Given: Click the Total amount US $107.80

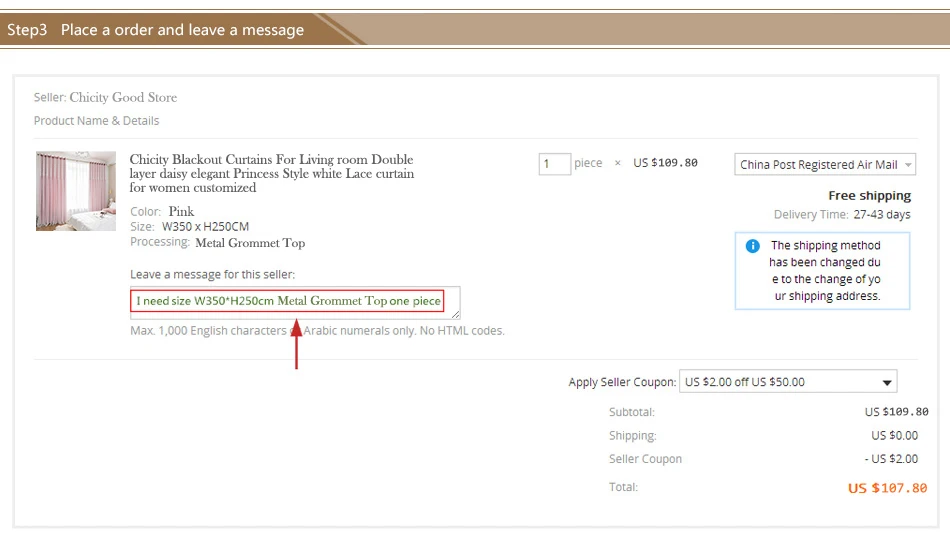Looking at the screenshot, I should (887, 488).
